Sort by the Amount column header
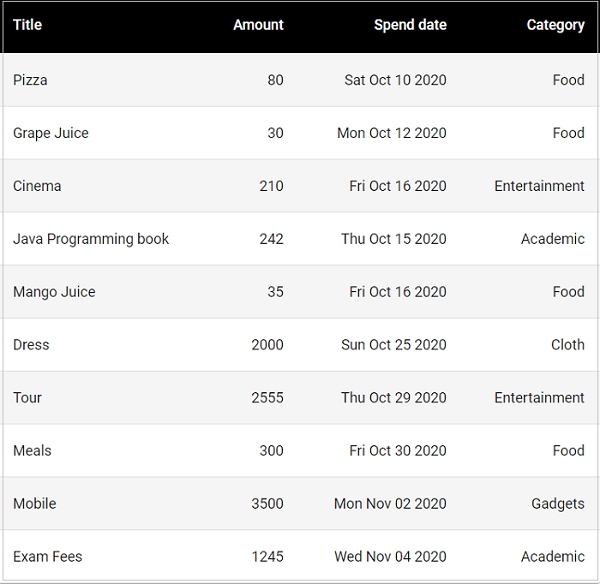This screenshot has width=600, height=584. 258,25
